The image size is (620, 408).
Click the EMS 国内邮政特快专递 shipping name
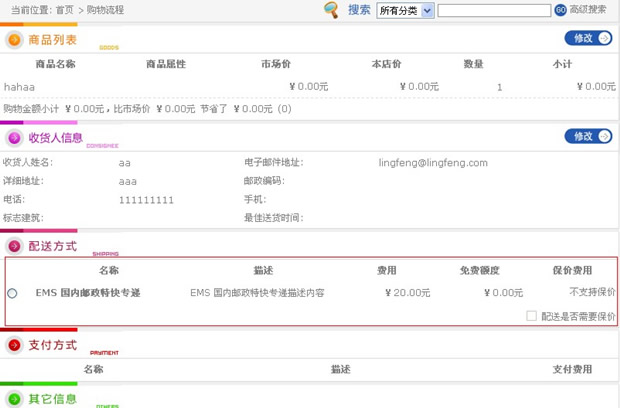coord(88,293)
